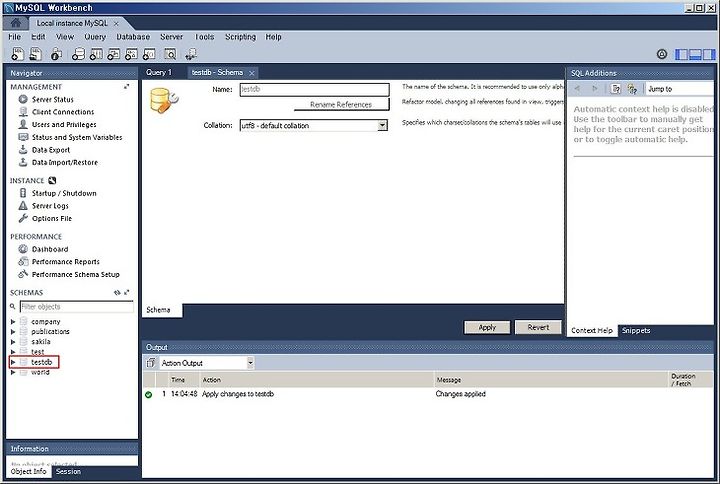The width and height of the screenshot is (720, 484).
Task: Open the Query menu
Action: (x=95, y=37)
